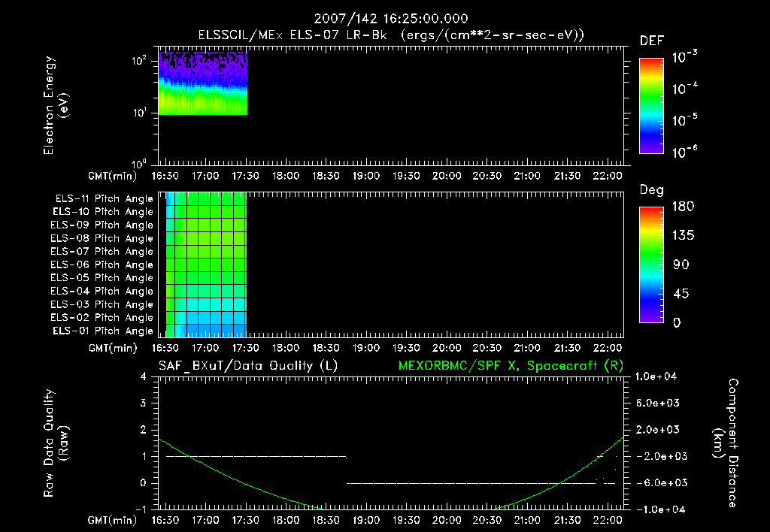Click 'GMT(min)' label under pitch angle panel
The height and width of the screenshot is (532, 770).
[113, 349]
